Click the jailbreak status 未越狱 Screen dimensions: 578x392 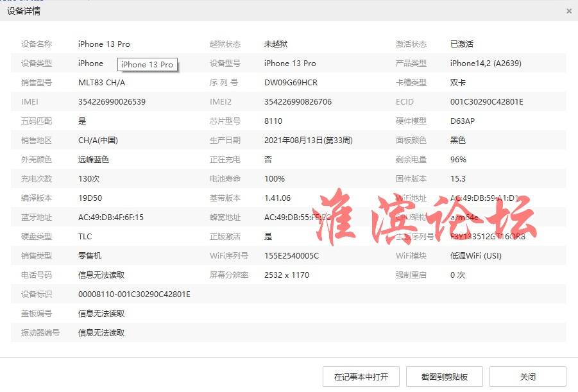point(276,44)
